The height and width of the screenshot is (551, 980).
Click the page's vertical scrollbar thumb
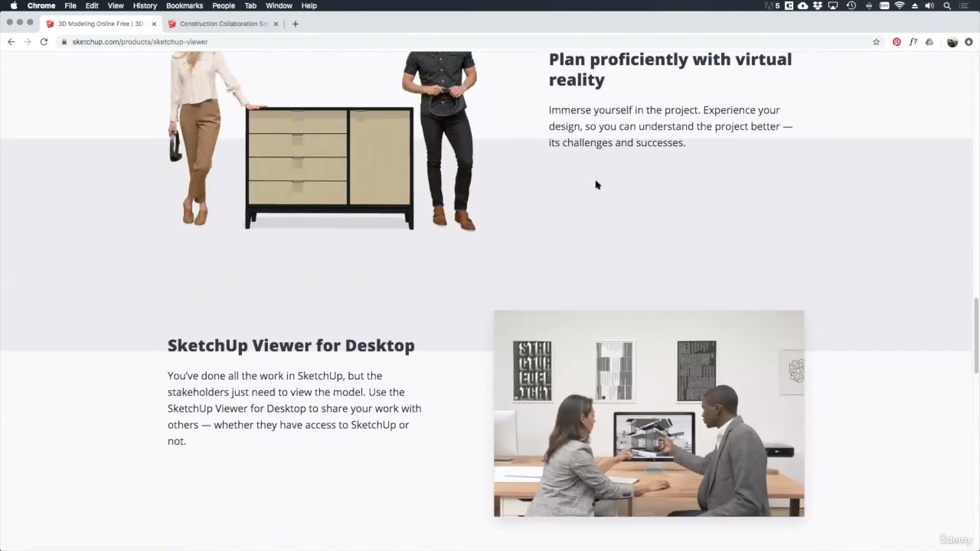(976, 335)
